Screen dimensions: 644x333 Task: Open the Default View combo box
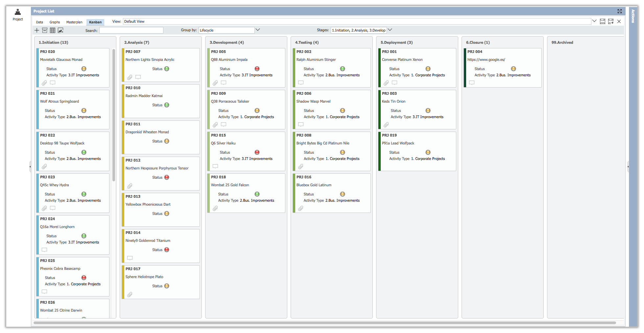(x=357, y=21)
